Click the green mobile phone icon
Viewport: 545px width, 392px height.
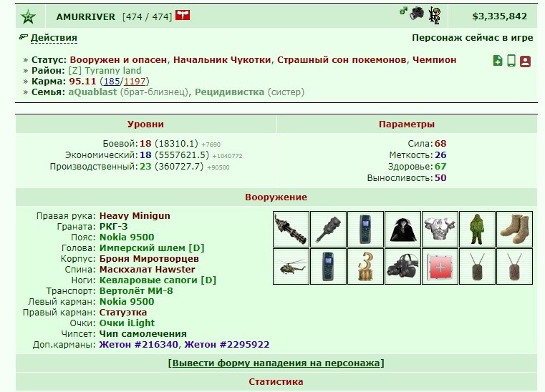[x=511, y=61]
